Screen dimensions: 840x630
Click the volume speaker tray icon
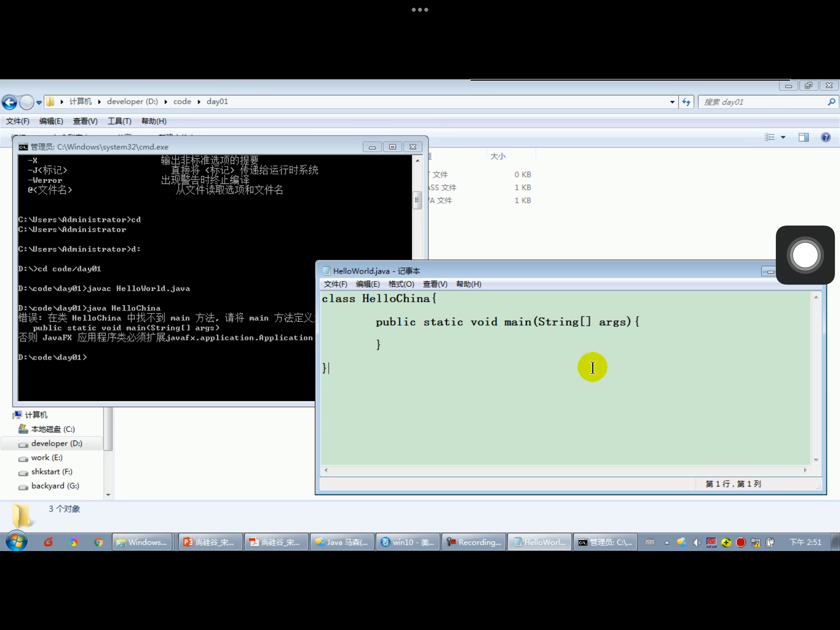point(696,542)
